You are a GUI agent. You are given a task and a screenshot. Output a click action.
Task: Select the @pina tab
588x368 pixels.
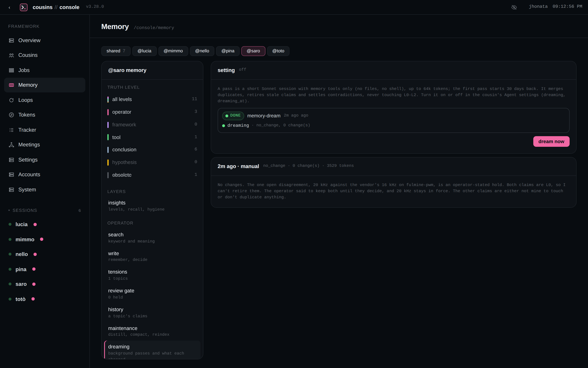click(228, 51)
